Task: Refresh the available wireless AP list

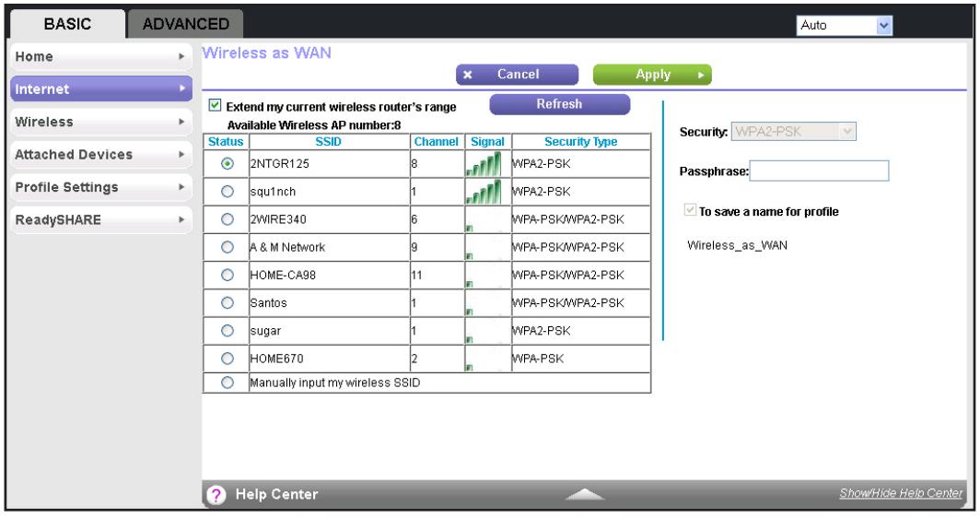Action: click(559, 104)
